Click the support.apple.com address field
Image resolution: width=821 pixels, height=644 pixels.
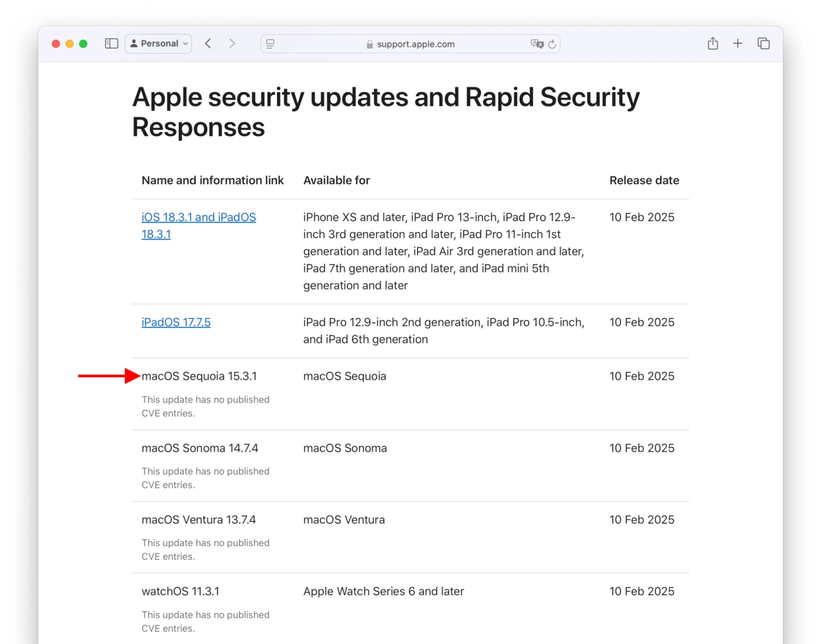pos(415,44)
